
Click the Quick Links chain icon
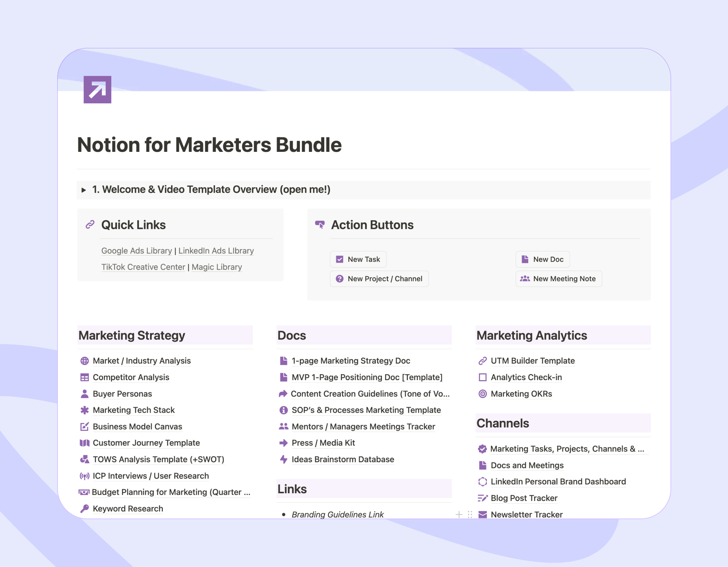point(90,225)
